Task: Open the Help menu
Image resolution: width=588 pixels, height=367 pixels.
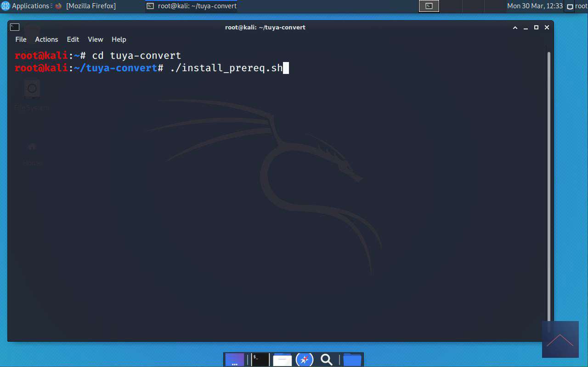Action: tap(119, 40)
